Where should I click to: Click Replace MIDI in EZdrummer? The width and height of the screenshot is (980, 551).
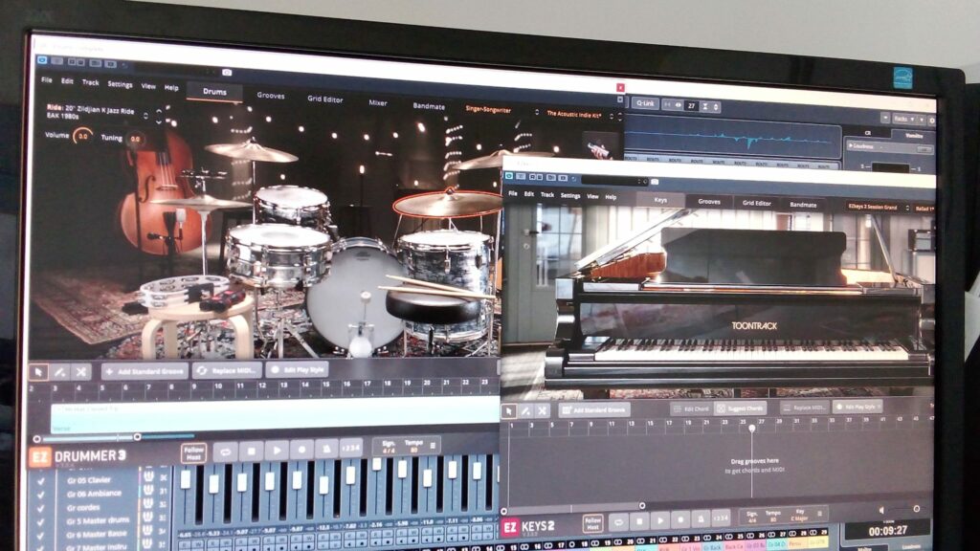[x=227, y=370]
